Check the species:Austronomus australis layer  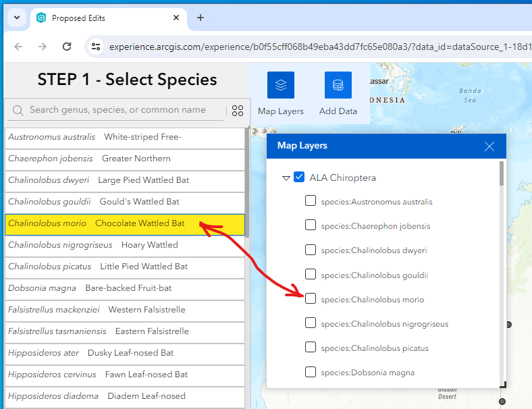pos(311,201)
